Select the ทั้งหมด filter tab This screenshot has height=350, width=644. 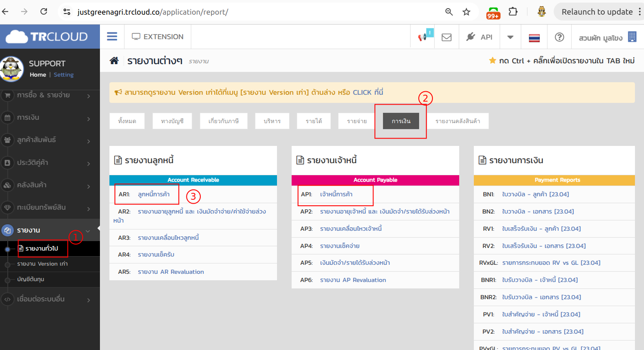pyautogui.click(x=127, y=121)
